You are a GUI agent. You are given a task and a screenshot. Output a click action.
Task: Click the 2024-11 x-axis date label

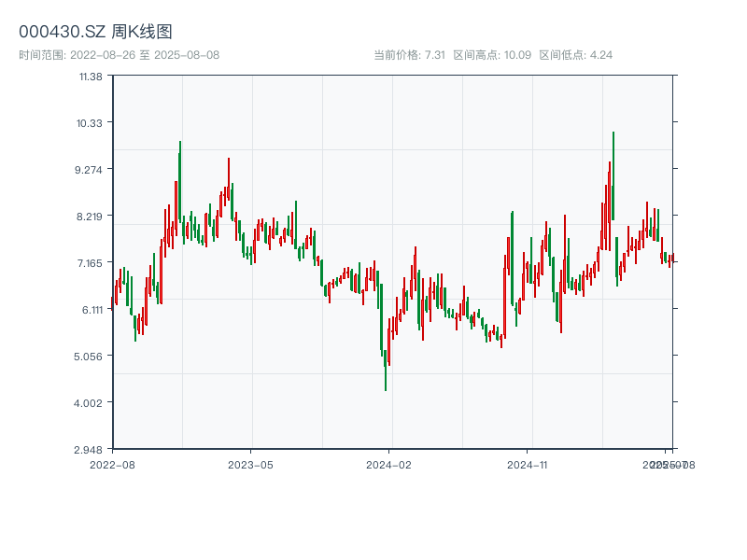tap(527, 464)
